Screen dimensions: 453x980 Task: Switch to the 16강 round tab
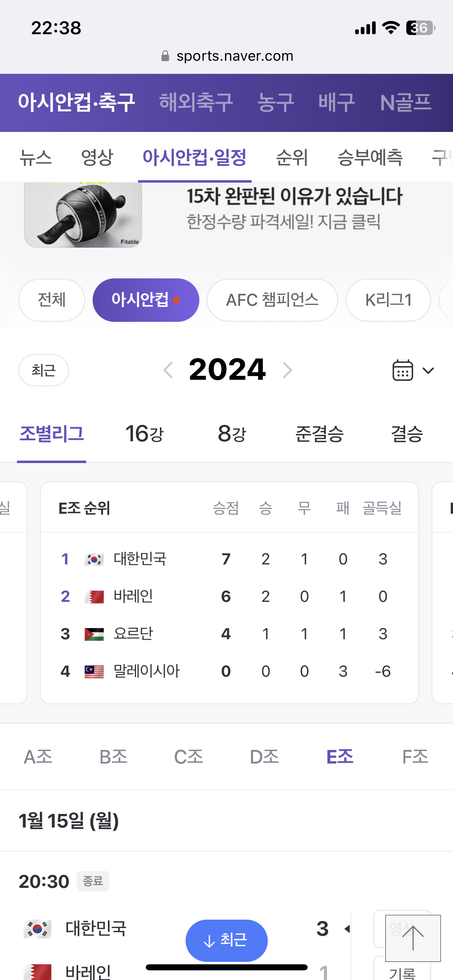[x=145, y=434]
